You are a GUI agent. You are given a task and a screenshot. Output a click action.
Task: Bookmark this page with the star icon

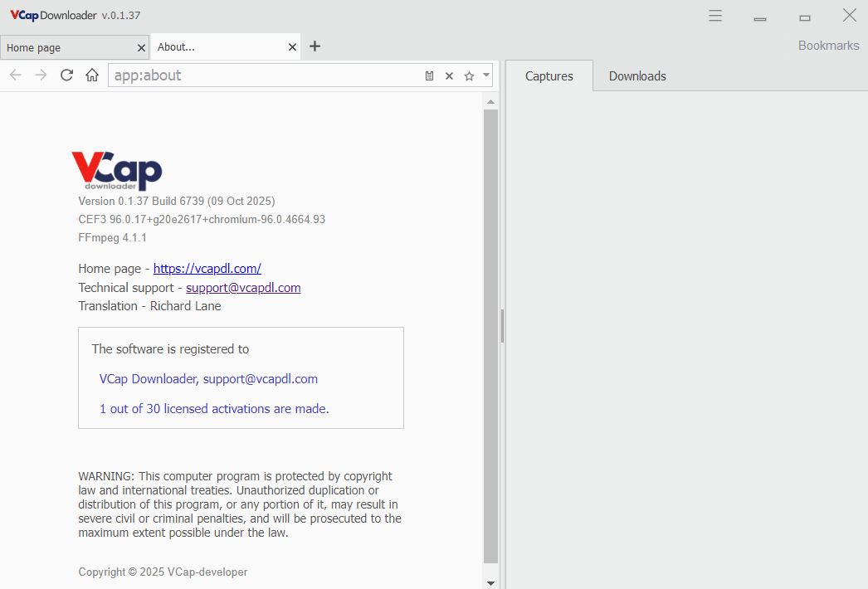click(x=470, y=75)
